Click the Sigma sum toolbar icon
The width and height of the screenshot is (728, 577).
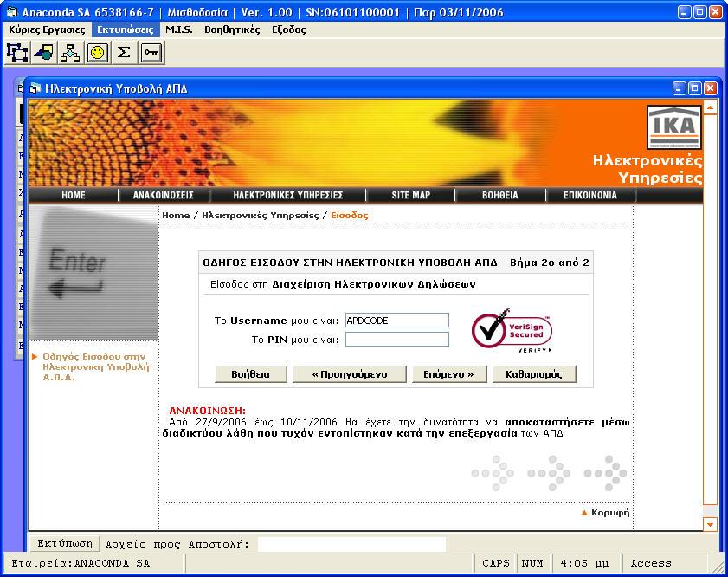click(124, 53)
